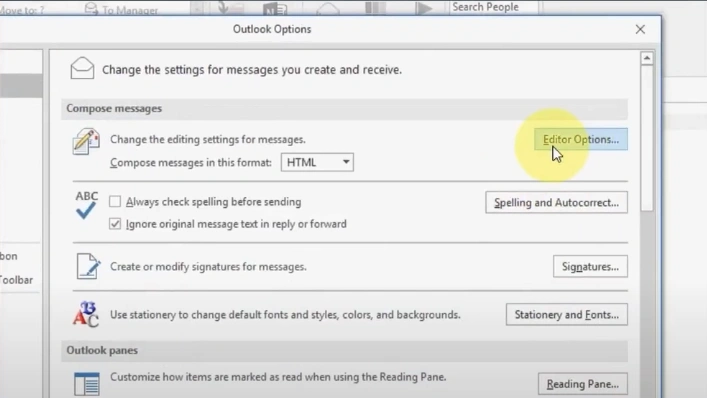Click the Compose messages section header
The height and width of the screenshot is (398, 707).
pos(344,109)
